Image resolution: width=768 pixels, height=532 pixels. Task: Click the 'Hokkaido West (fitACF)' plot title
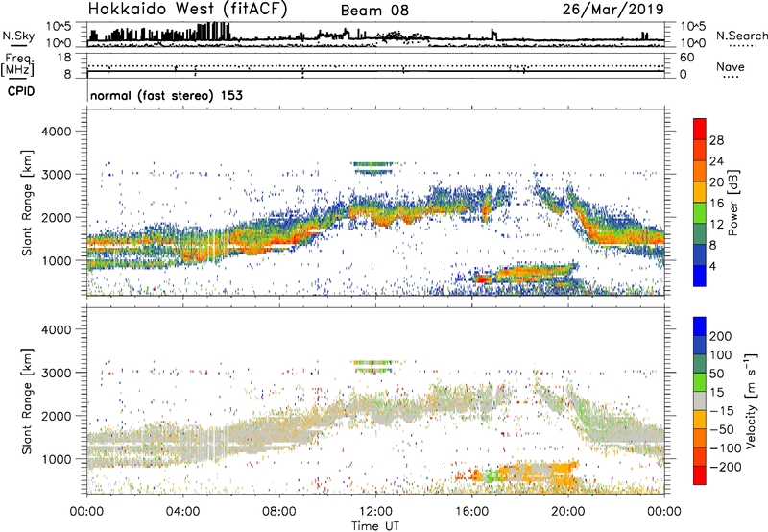pyautogui.click(x=187, y=9)
